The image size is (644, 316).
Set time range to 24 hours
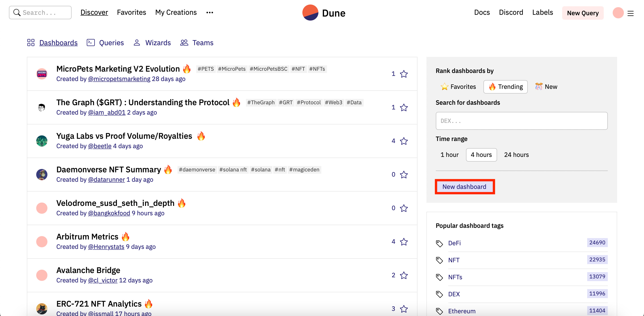pyautogui.click(x=516, y=155)
